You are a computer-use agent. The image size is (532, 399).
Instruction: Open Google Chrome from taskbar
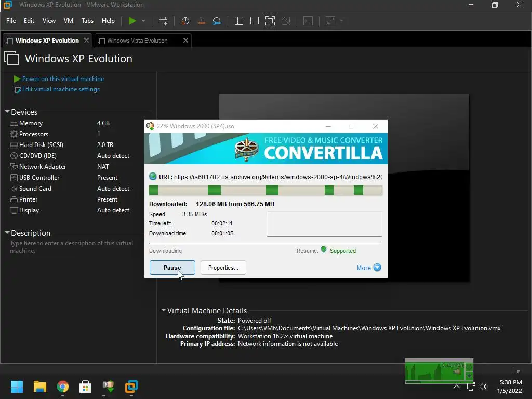coord(63,387)
